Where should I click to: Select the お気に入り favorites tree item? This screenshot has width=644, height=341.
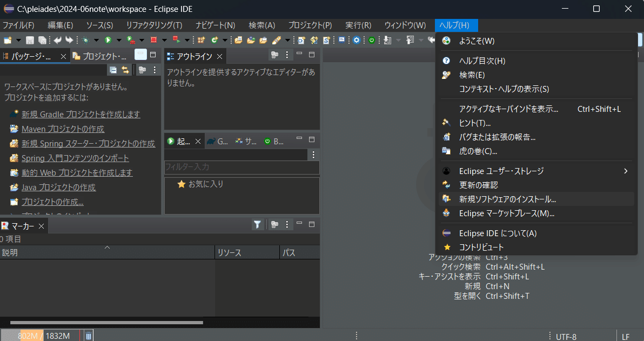click(x=200, y=184)
